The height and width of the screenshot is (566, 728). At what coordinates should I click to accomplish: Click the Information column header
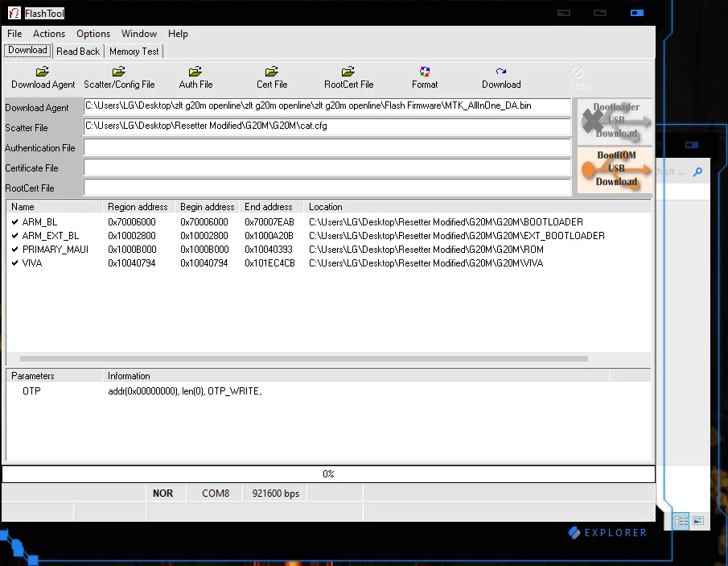(356, 376)
